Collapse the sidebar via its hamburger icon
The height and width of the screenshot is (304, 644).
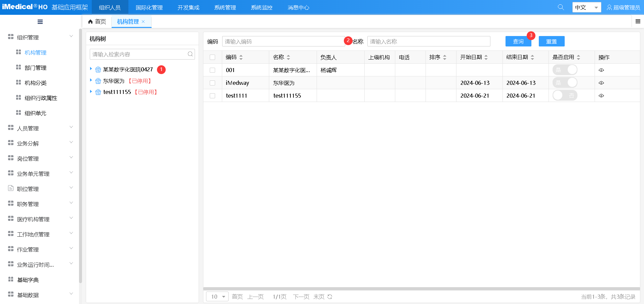(40, 21)
